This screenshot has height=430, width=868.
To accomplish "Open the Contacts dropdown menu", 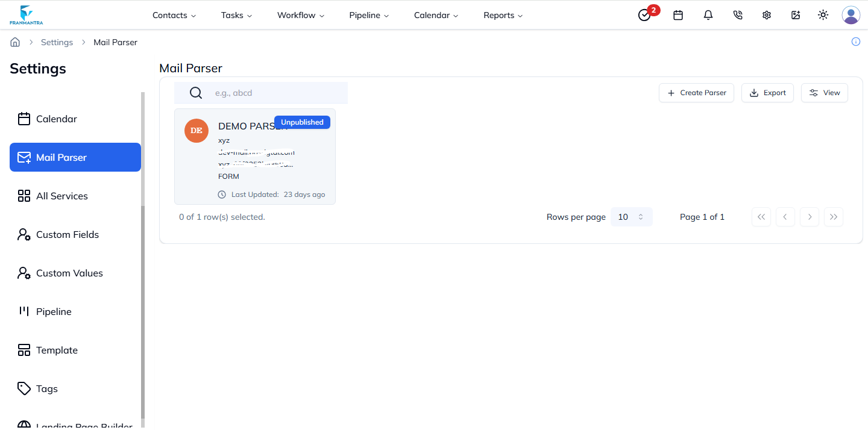I will [174, 15].
